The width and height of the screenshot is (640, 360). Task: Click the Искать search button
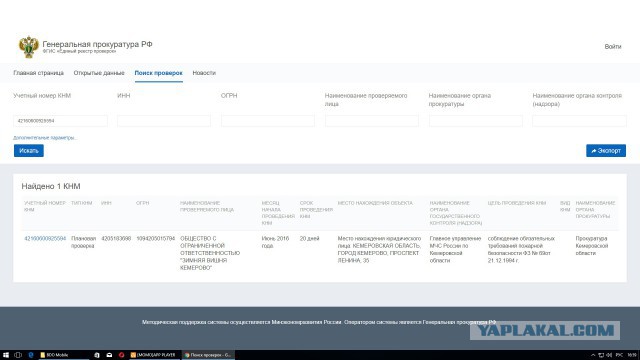pyautogui.click(x=29, y=151)
